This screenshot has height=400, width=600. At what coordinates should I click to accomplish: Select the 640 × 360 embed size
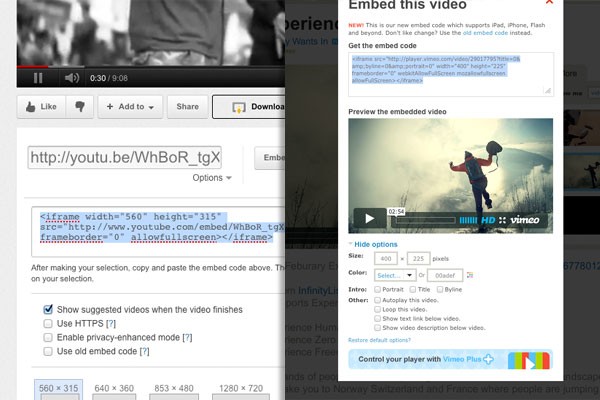tap(114, 390)
